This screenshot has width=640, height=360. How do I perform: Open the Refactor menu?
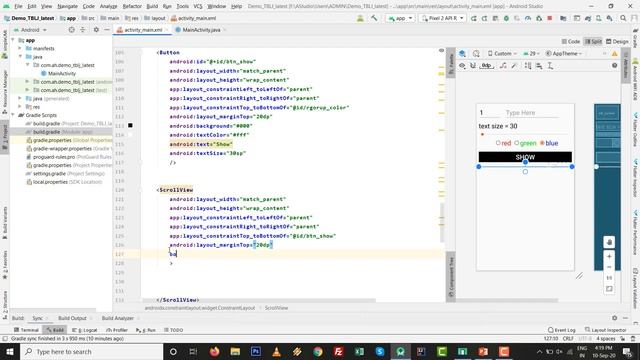pyautogui.click(x=132, y=6)
